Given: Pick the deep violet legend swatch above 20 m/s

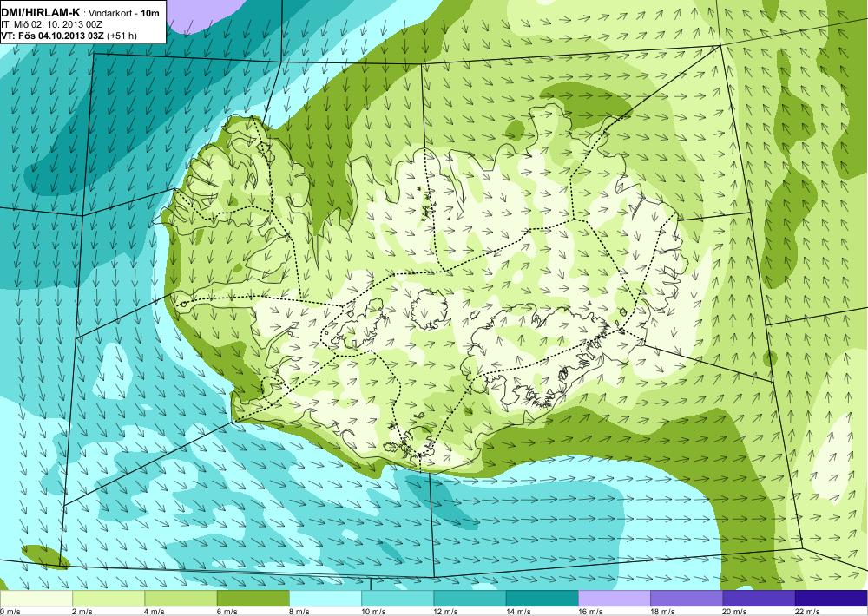Looking at the screenshot, I should [759, 599].
